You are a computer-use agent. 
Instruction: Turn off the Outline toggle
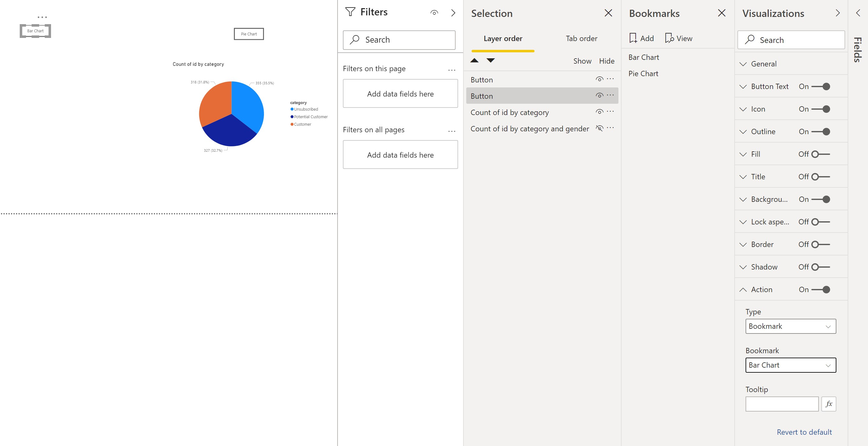tap(820, 132)
